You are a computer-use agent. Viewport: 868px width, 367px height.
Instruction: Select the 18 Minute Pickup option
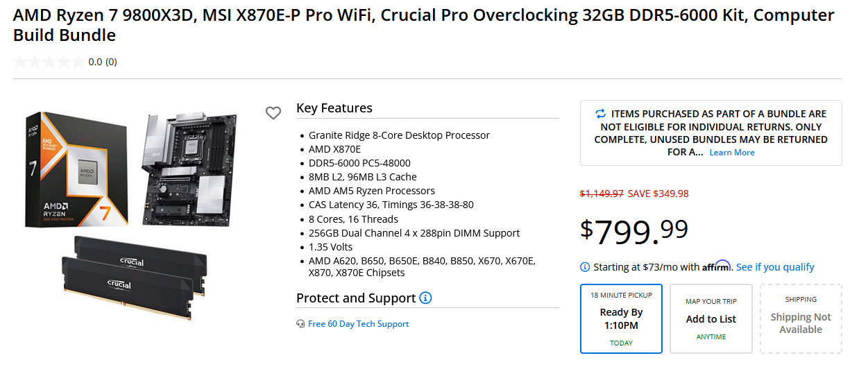coord(621,318)
